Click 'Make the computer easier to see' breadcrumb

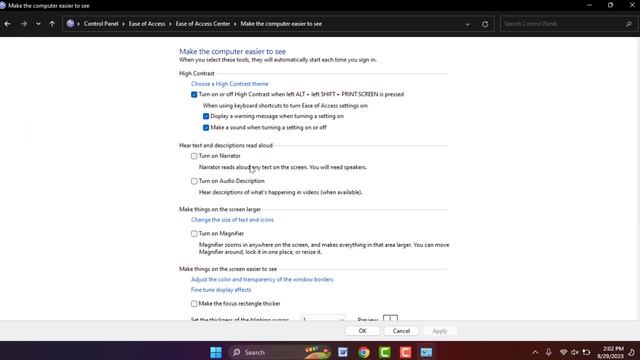[x=281, y=24]
